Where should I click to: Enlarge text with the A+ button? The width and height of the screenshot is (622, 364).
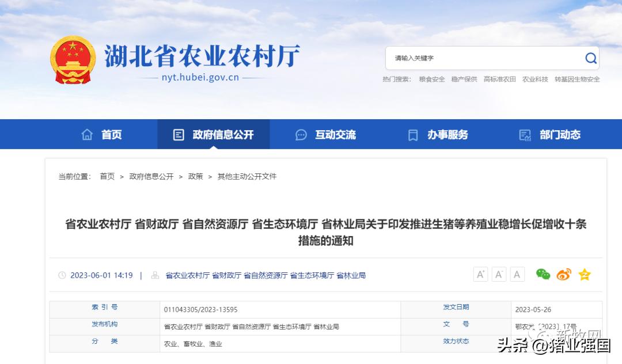pos(480,274)
